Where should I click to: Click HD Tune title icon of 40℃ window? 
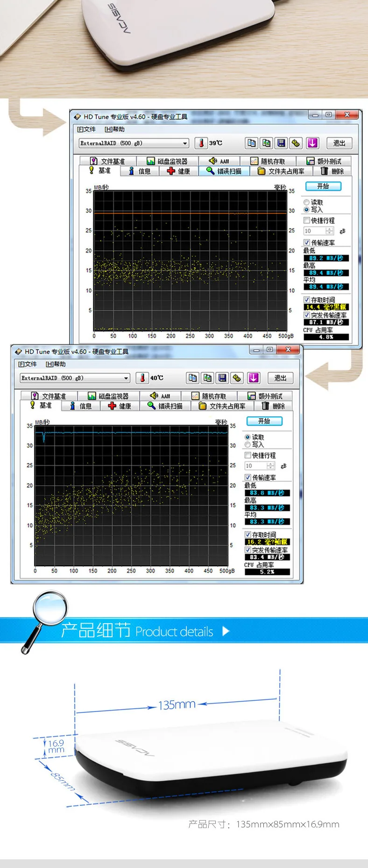[x=19, y=351]
